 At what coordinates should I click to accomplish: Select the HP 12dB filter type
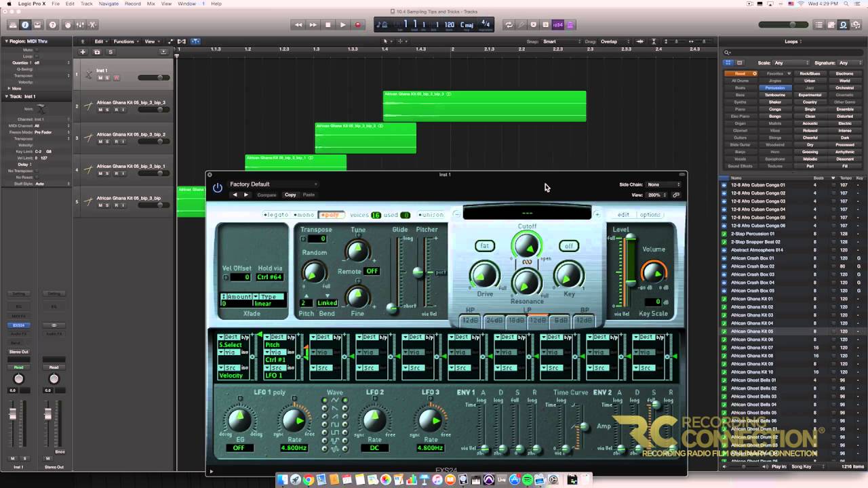coord(469,320)
